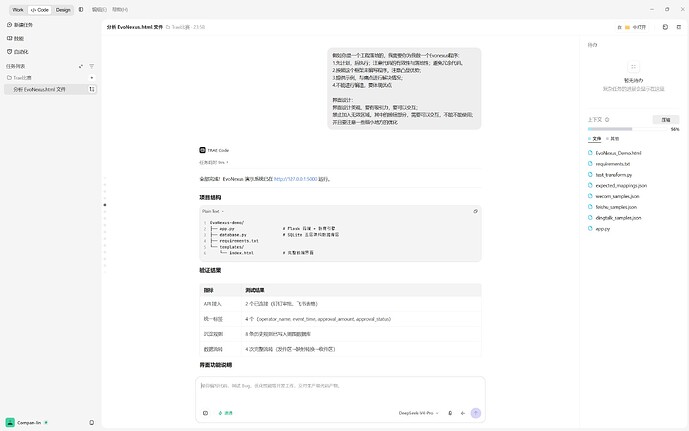The width and height of the screenshot is (689, 431).
Task: Select the files tab in the context section
Action: (x=595, y=139)
